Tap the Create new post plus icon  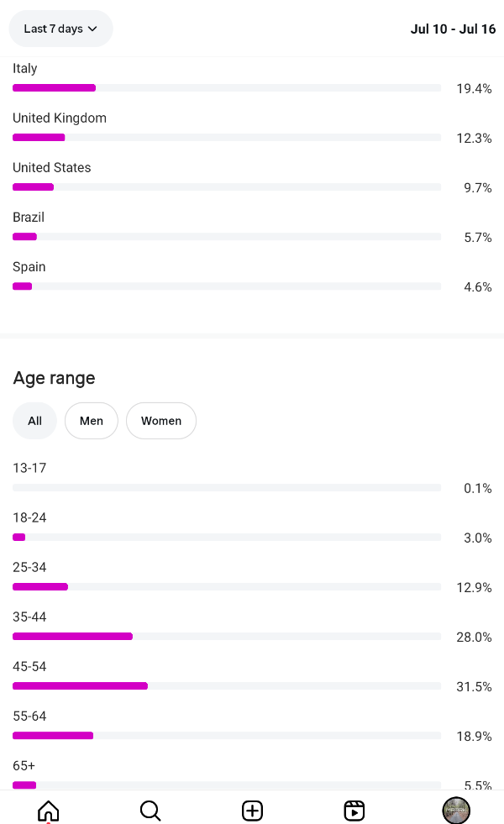pos(252,811)
